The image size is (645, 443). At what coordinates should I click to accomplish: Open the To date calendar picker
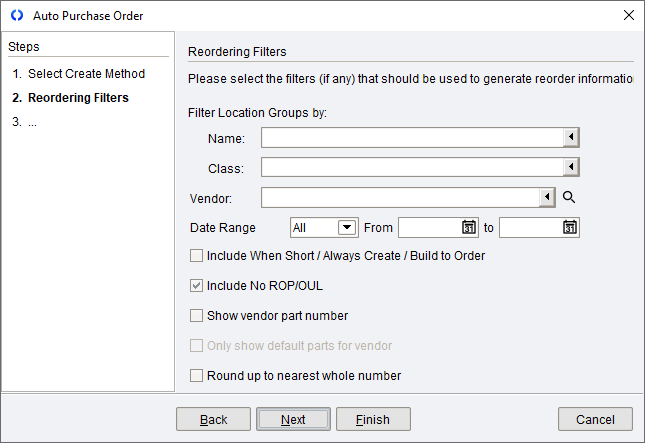(569, 228)
